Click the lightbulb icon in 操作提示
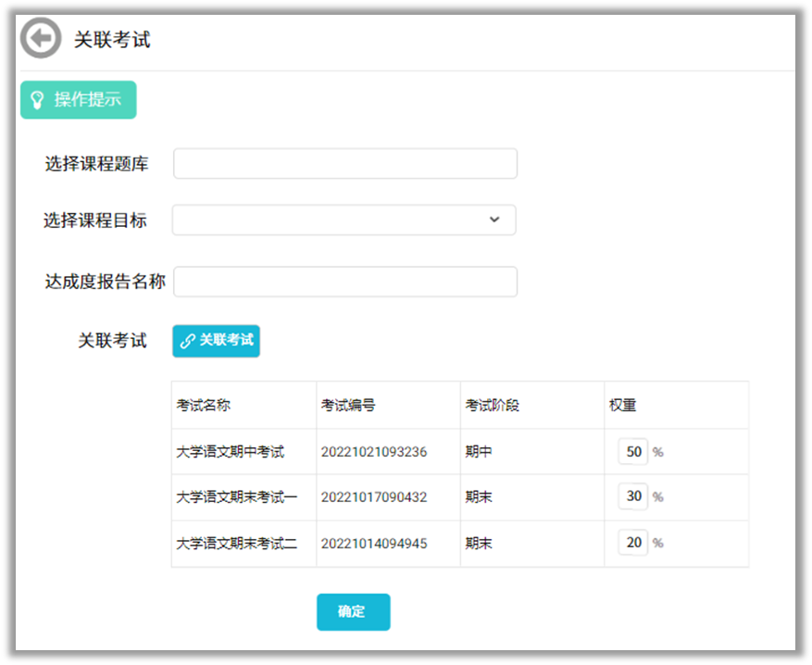Image resolution: width=812 pixels, height=665 pixels. (38, 100)
